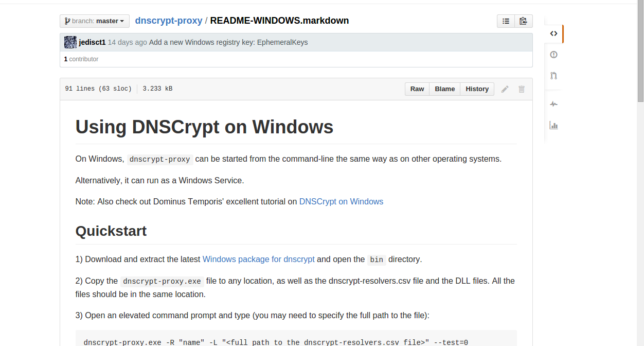Click jedisct1's avatar thumbnail
This screenshot has height=346, width=644.
(70, 42)
